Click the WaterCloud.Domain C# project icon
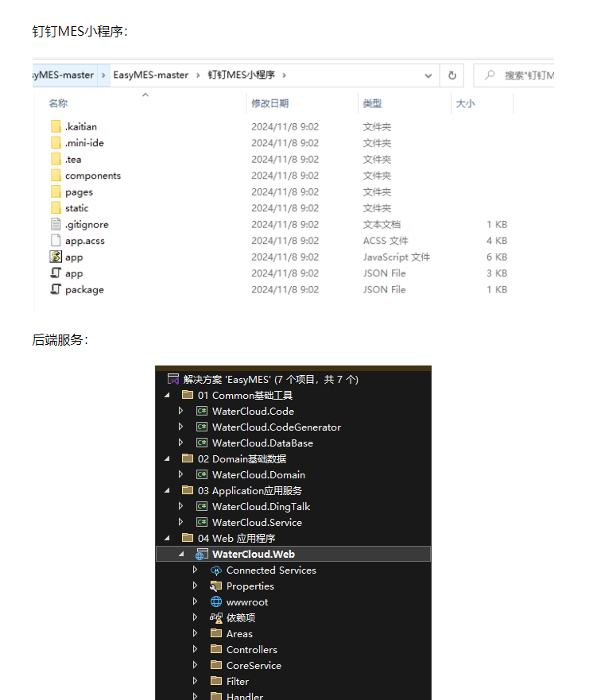 click(x=202, y=474)
